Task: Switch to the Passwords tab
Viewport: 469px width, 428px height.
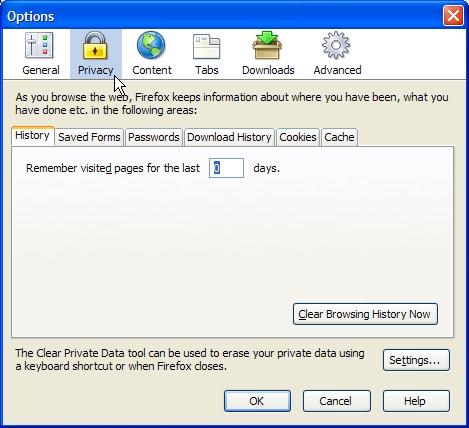Action: [154, 137]
